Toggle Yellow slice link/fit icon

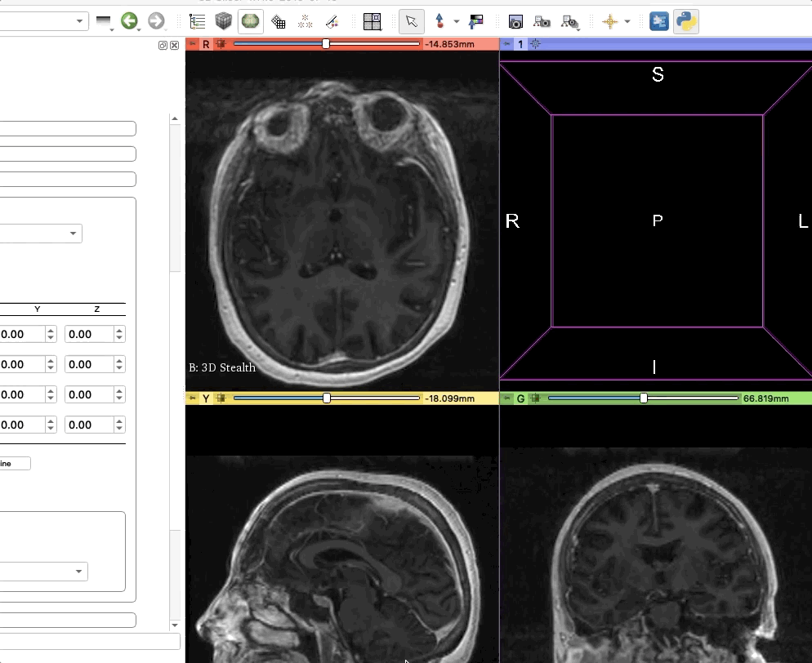point(221,398)
